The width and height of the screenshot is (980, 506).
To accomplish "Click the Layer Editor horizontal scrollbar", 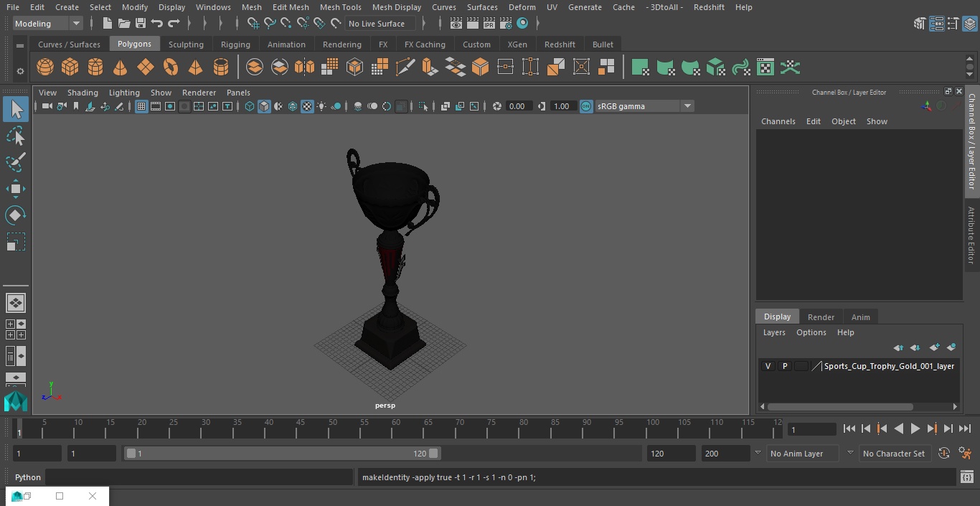I will pyautogui.click(x=839, y=406).
